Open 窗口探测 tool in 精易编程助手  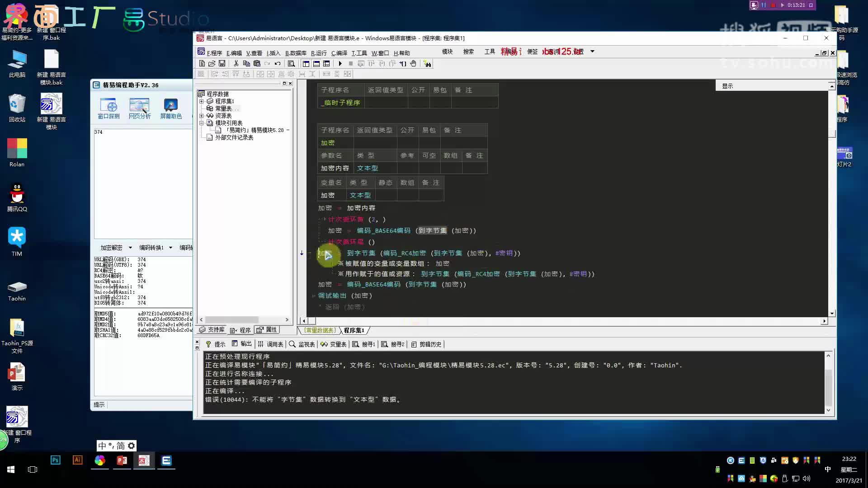click(x=109, y=108)
